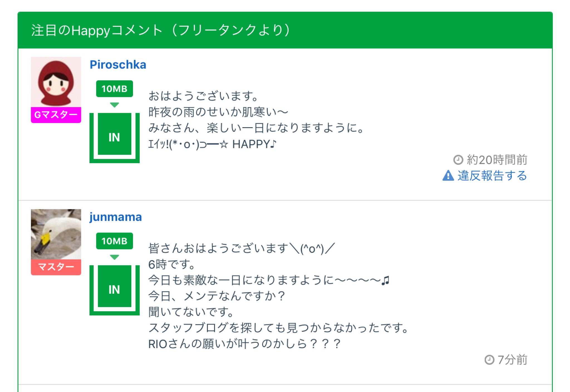Click the 7分前 timestamp
Screen dimensions: 570x392
[512, 360]
